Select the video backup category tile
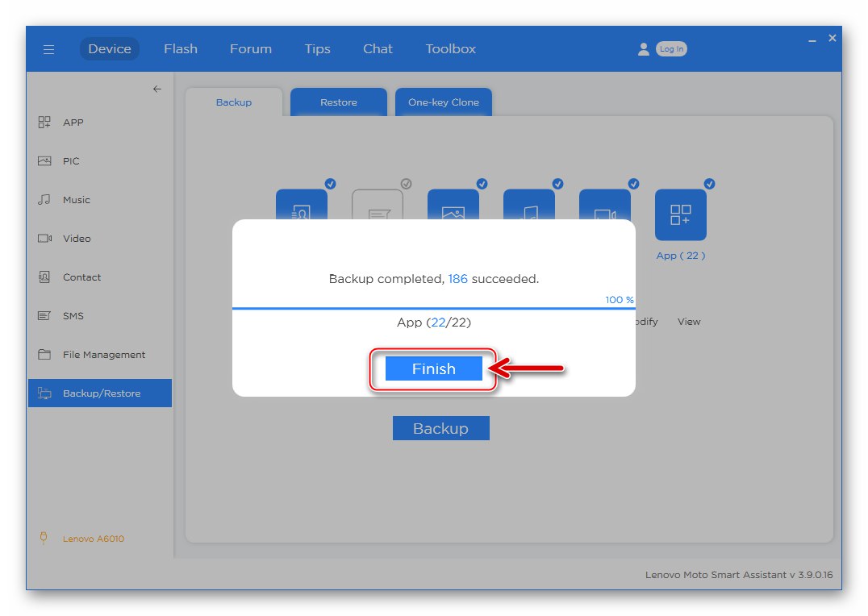This screenshot has height=616, width=868. pos(605,205)
